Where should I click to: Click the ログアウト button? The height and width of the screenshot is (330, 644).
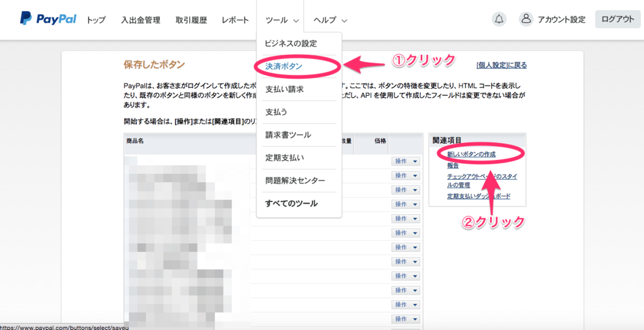point(618,20)
